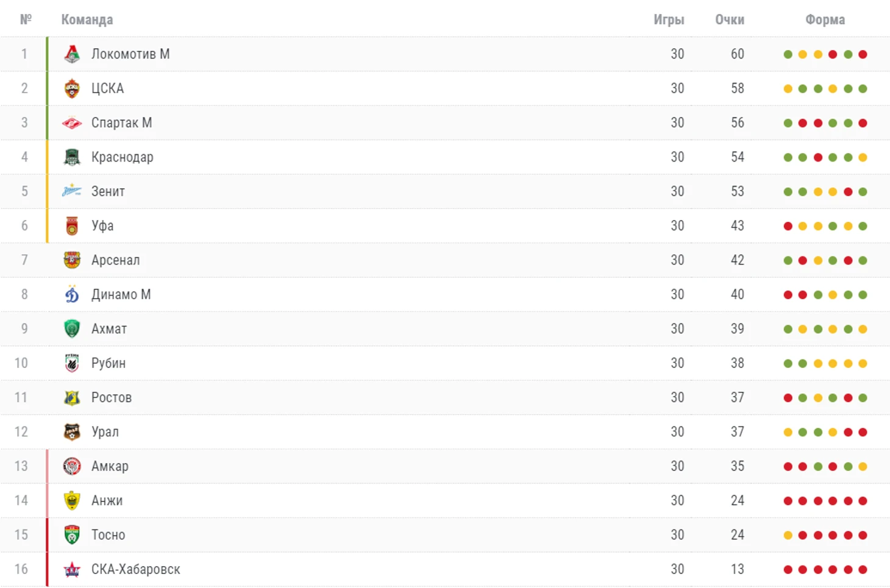Viewport: 890px width, 588px height.
Task: Open the Уфа team link
Action: coord(102,226)
